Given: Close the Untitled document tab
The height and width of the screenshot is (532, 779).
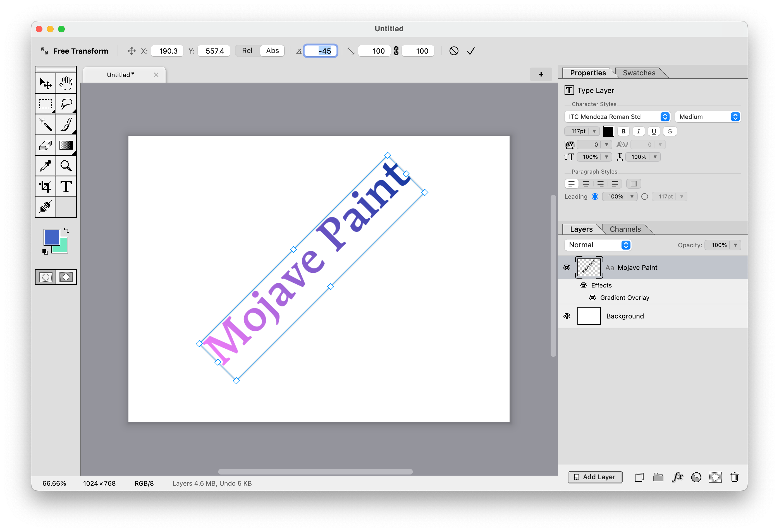Looking at the screenshot, I should 156,75.
